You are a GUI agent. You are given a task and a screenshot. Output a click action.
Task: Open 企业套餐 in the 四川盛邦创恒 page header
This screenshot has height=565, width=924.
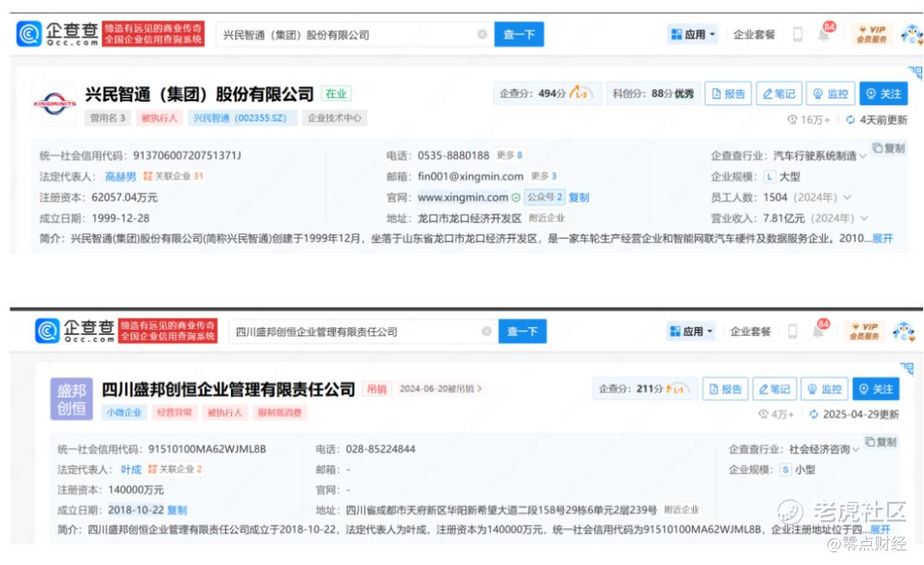coord(750,330)
